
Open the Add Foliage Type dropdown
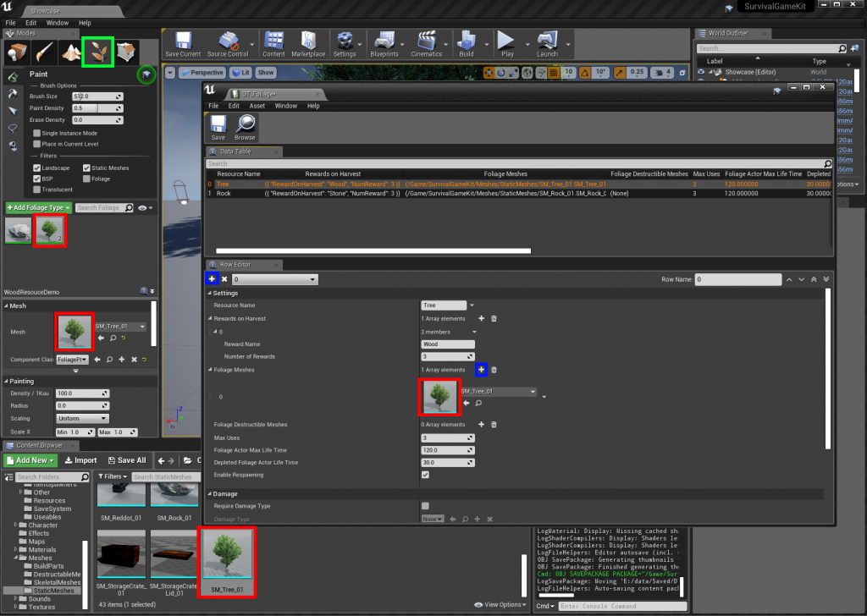tap(39, 207)
